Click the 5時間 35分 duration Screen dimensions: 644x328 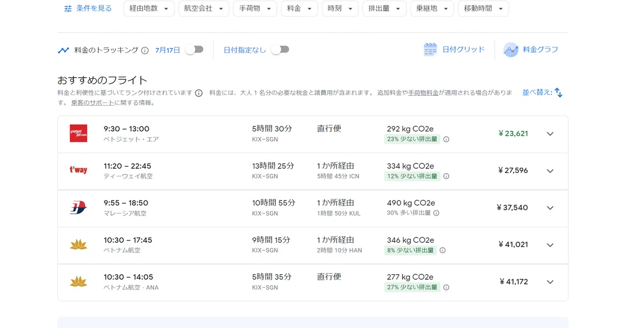click(x=272, y=277)
